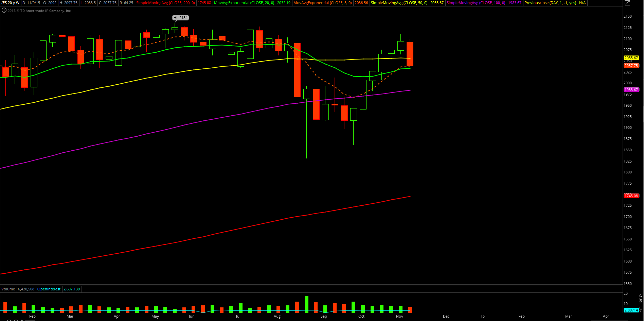Image resolution: width=644 pixels, height=321 pixels.
Task: Click the 6,420,508 volume value
Action: pos(26,289)
